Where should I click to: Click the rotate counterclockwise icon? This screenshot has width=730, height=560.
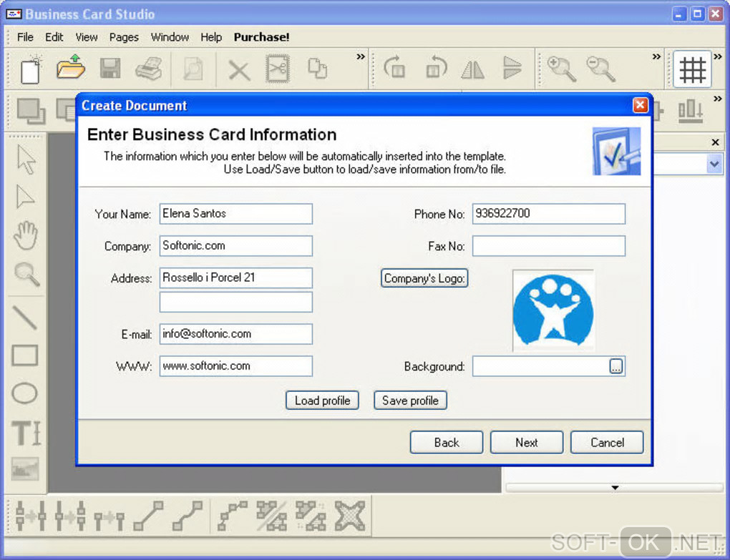tap(436, 67)
